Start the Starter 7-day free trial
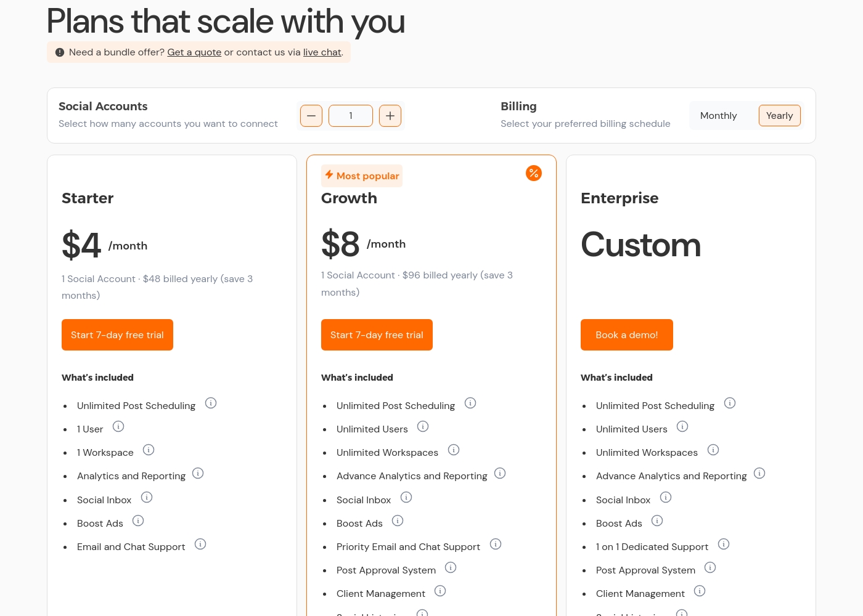This screenshot has height=616, width=863. coord(117,334)
